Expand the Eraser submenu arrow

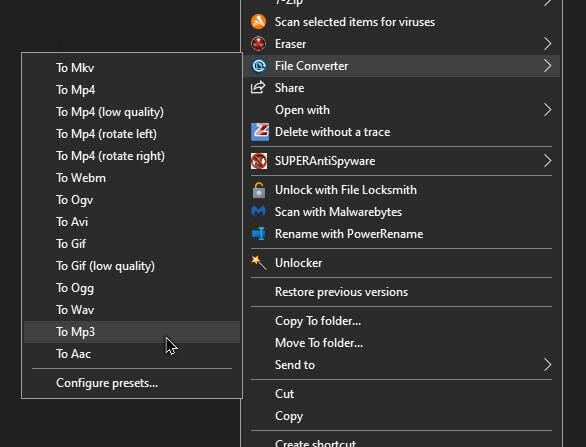point(548,44)
